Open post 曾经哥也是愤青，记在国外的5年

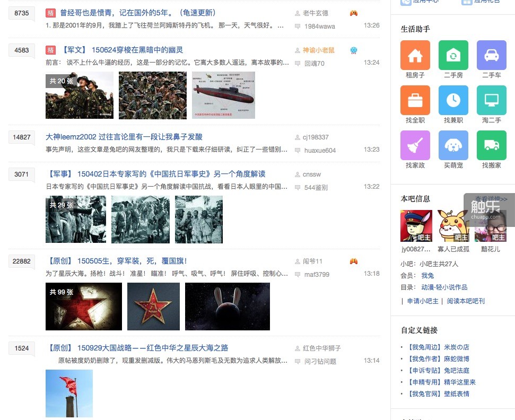pos(138,13)
